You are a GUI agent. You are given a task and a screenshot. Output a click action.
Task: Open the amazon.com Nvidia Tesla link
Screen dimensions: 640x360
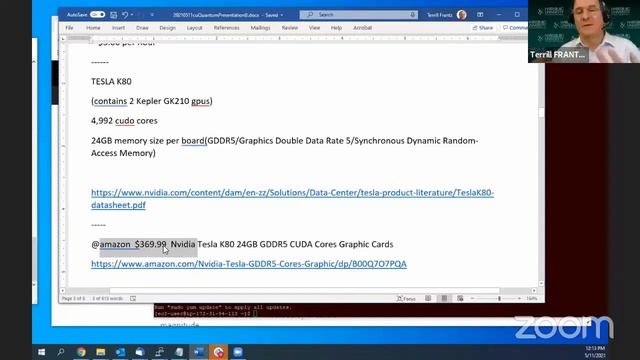tap(249, 264)
